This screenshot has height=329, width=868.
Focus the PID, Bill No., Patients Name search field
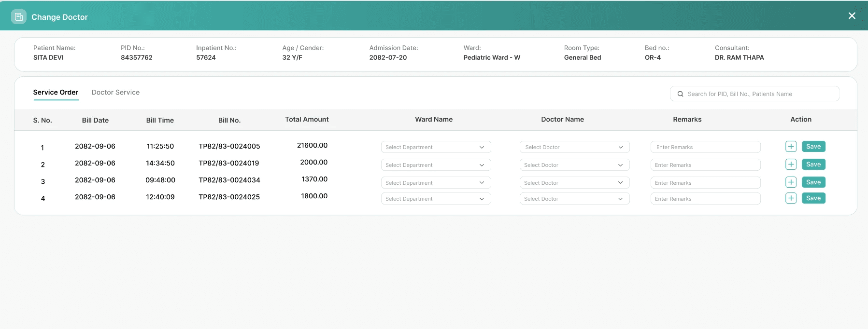pyautogui.click(x=754, y=94)
